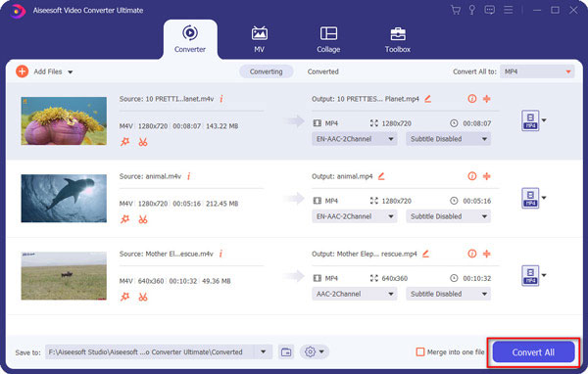Open MP4 format profile for animal.mp4
Image resolution: width=588 pixels, height=374 pixels.
[x=530, y=198]
